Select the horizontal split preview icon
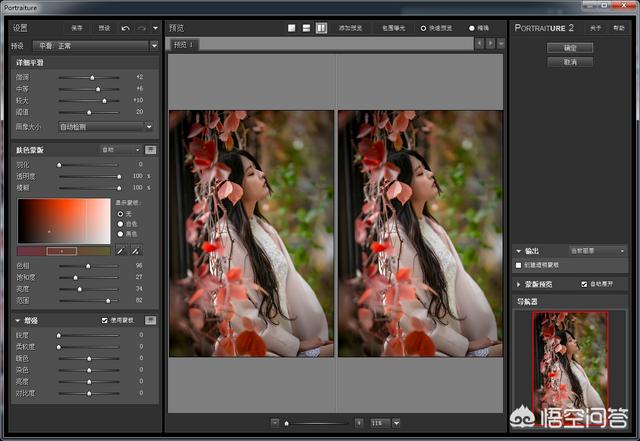Screen dimensions: 640x441 point(305,28)
